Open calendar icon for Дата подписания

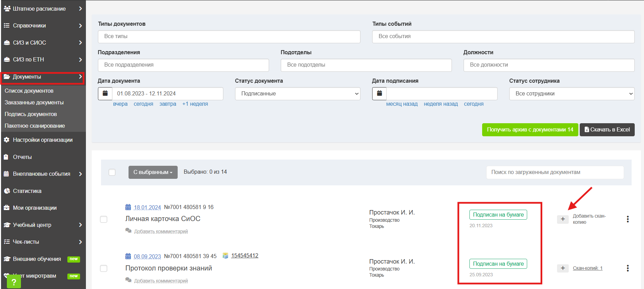[x=379, y=93]
